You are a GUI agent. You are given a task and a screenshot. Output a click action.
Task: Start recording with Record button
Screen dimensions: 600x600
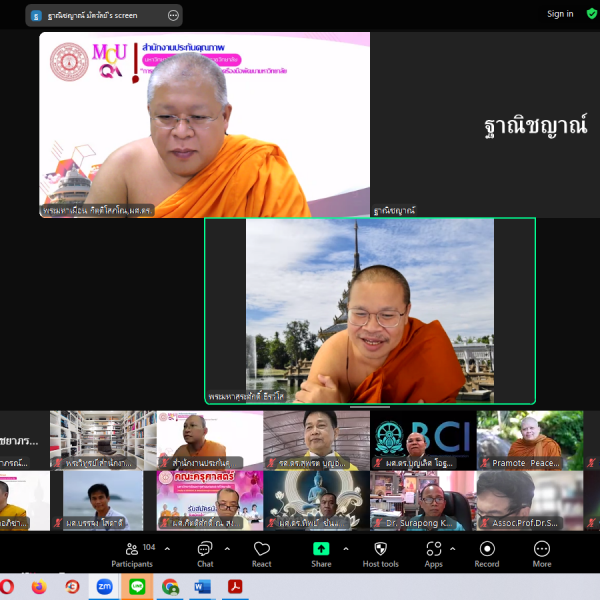click(x=487, y=555)
